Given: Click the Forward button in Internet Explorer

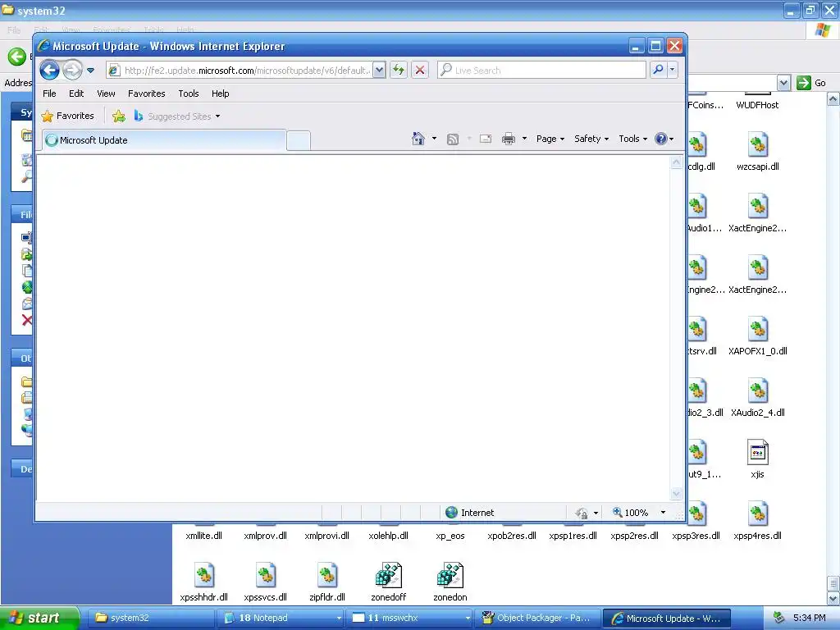Looking at the screenshot, I should point(73,70).
